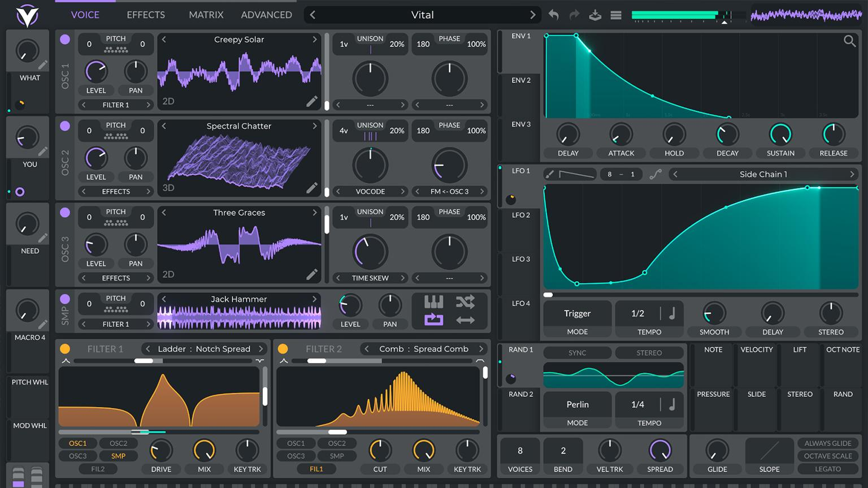The width and height of the screenshot is (868, 488).
Task: Toggle the sampler loop icon
Action: 433,320
